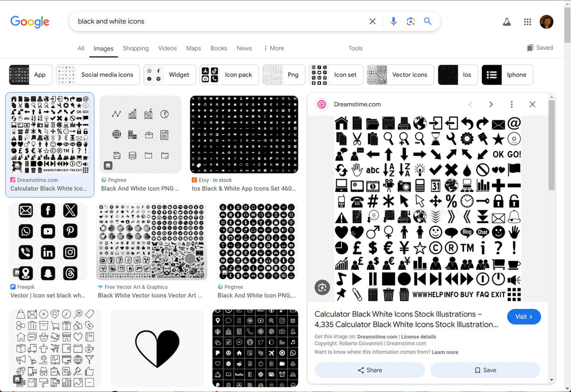The width and height of the screenshot is (571, 392).
Task: Open the Google apps grid icon
Action: pos(528,22)
